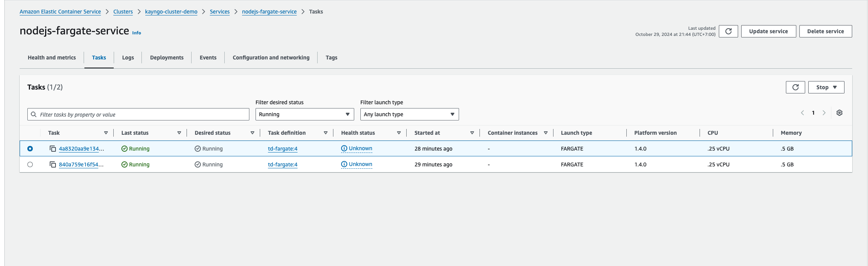Show Unknown health status for second task

(x=357, y=164)
